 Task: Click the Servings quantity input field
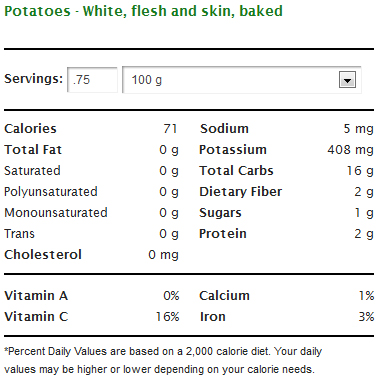[92, 80]
